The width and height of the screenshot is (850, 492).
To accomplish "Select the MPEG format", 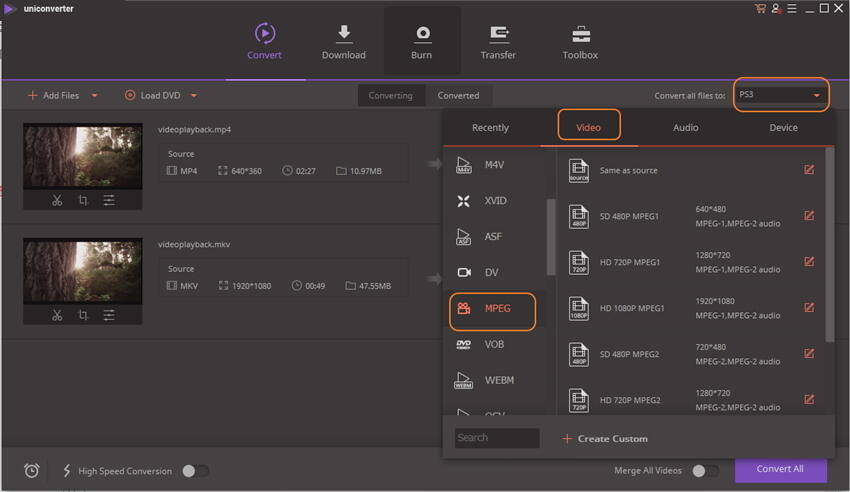I will [x=493, y=310].
